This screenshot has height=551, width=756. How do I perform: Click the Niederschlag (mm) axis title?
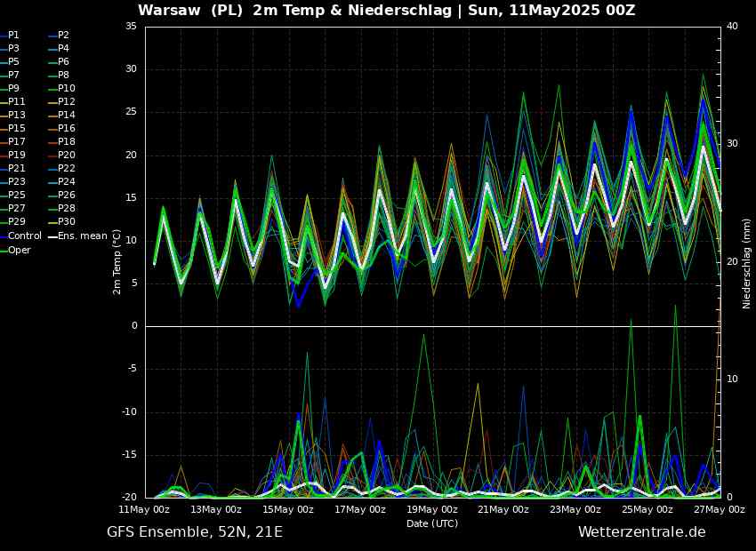pos(746,263)
